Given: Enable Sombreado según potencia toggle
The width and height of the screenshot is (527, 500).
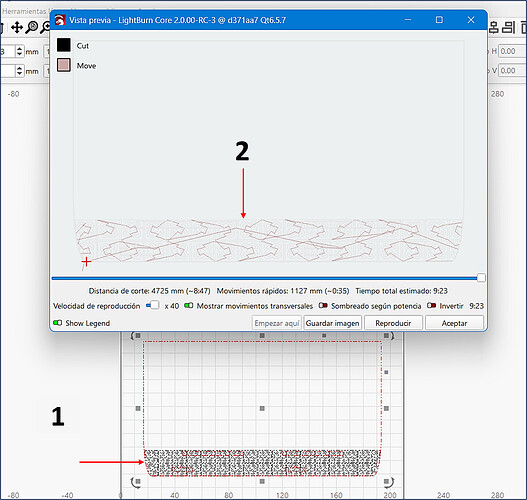Looking at the screenshot, I should pyautogui.click(x=323, y=305).
